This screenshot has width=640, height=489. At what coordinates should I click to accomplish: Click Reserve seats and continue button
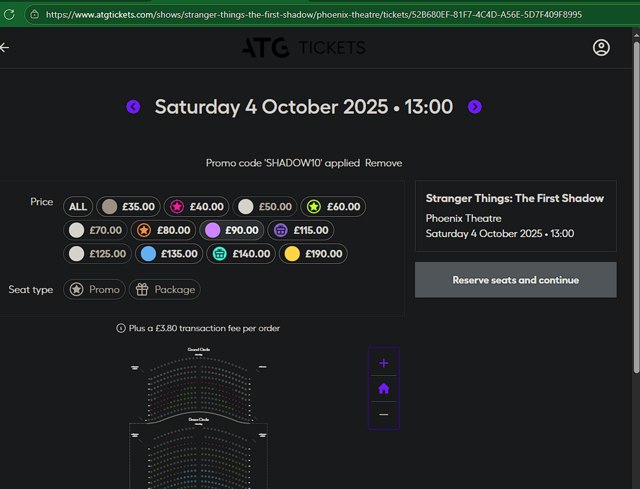point(516,280)
